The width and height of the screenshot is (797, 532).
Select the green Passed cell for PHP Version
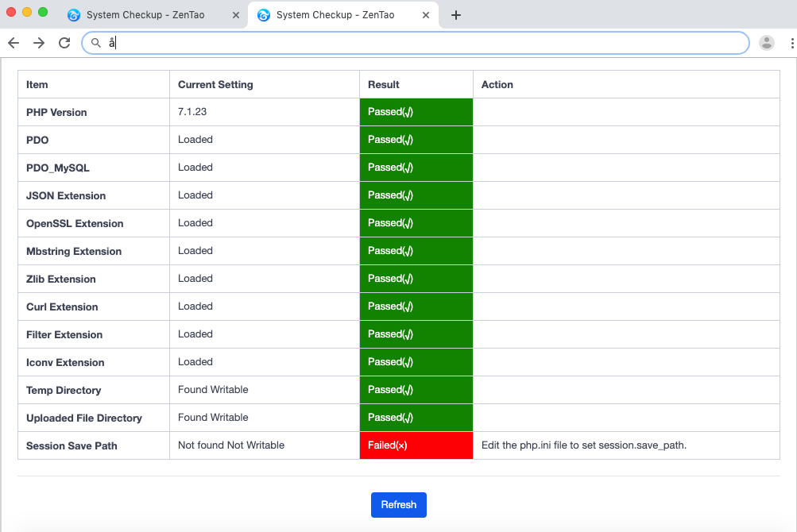click(416, 112)
